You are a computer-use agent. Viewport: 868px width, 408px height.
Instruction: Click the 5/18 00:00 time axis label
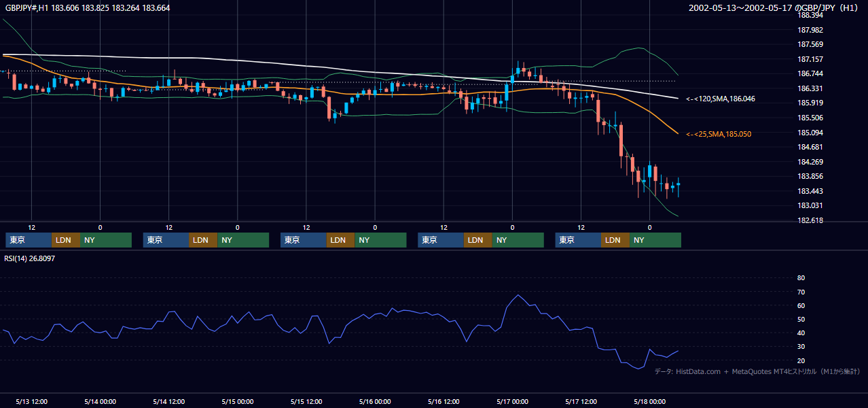point(649,401)
